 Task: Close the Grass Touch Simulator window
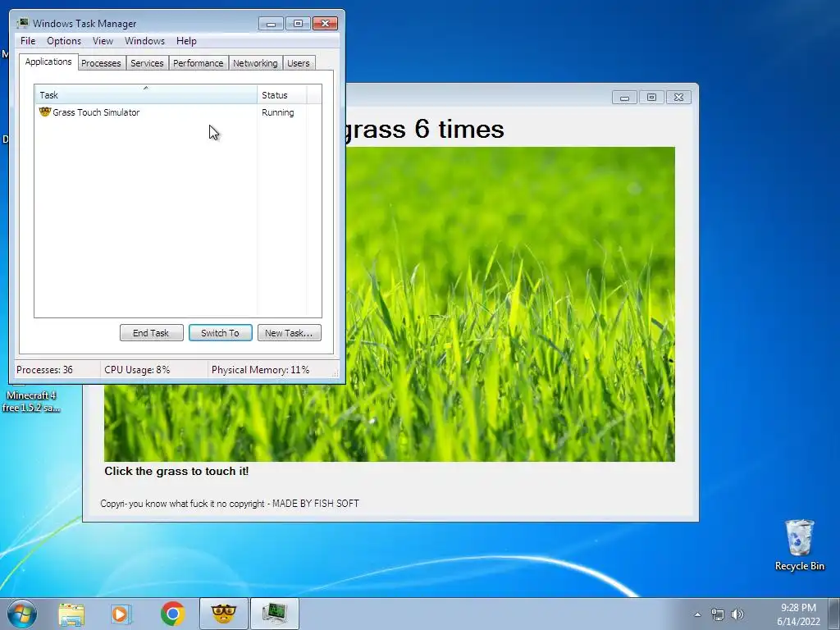tap(678, 98)
